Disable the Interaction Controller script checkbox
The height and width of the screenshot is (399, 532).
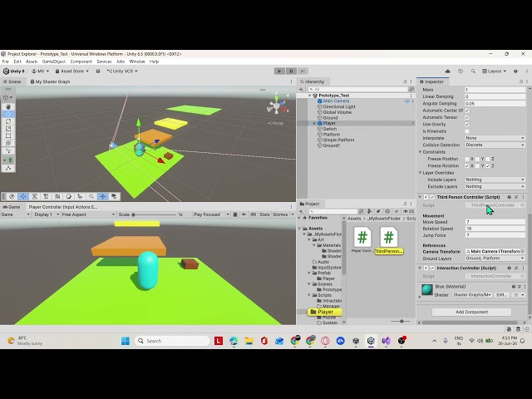click(432, 268)
